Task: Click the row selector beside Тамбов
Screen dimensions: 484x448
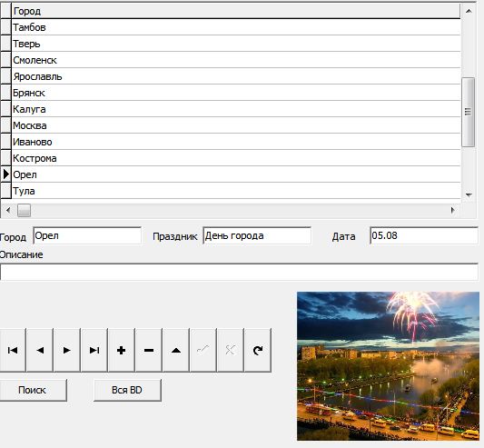Action: coord(5,27)
